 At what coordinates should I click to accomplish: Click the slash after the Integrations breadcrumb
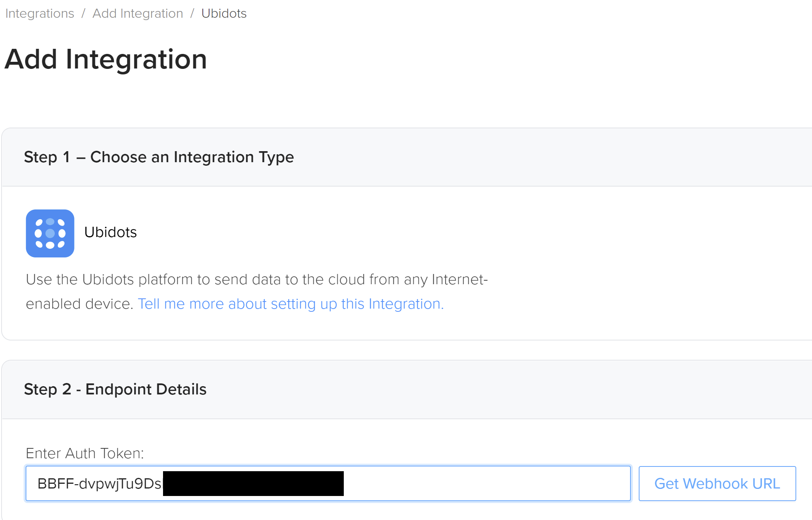click(x=83, y=13)
